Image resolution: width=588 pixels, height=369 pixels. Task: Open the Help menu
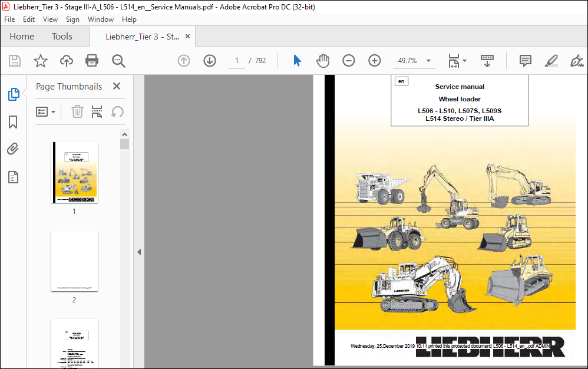129,19
